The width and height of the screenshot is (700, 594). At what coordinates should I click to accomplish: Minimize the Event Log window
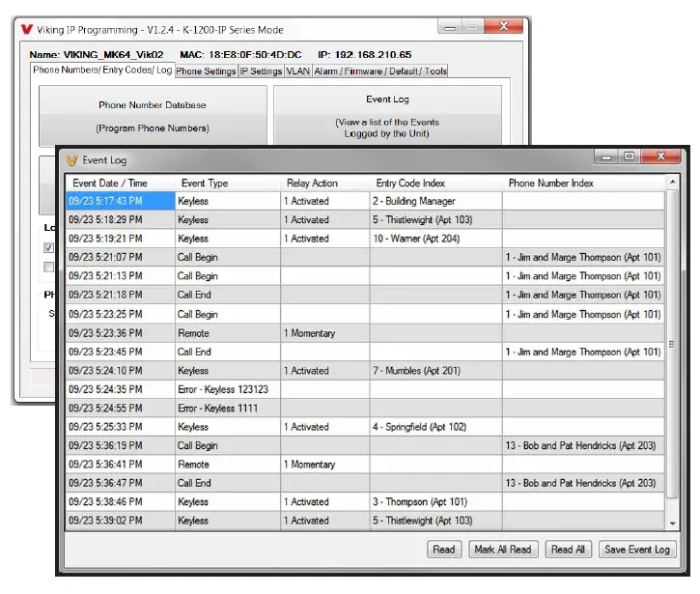(607, 156)
